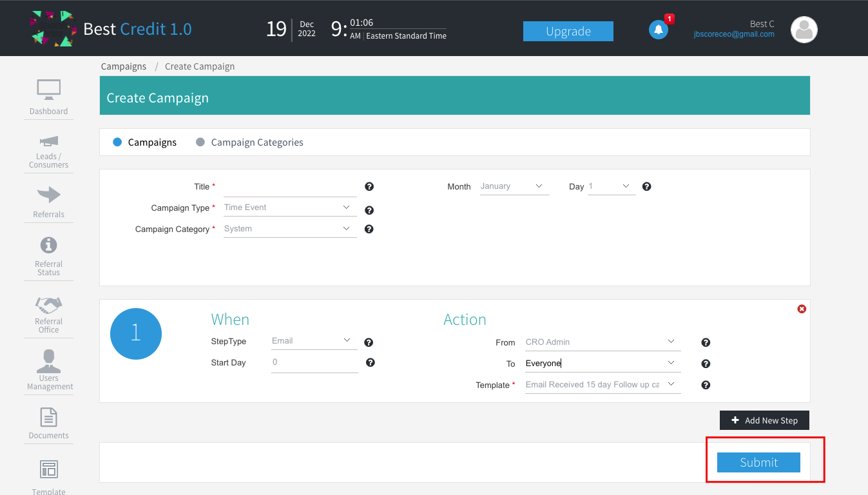The width and height of the screenshot is (868, 495).
Task: Click the Campaigns breadcrumb link
Action: pos(124,66)
